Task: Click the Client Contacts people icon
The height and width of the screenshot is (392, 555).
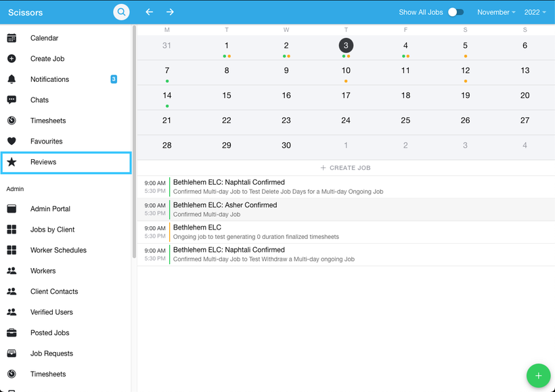Action: 12,291
